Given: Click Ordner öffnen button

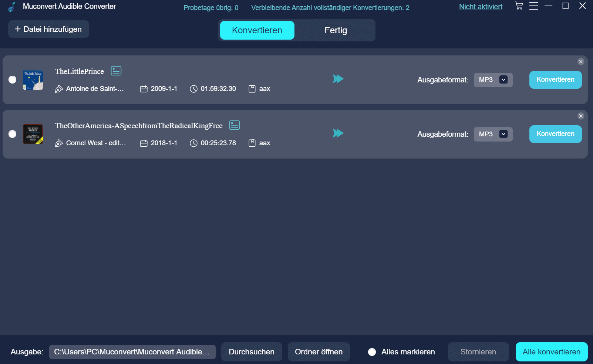Looking at the screenshot, I should [319, 352].
